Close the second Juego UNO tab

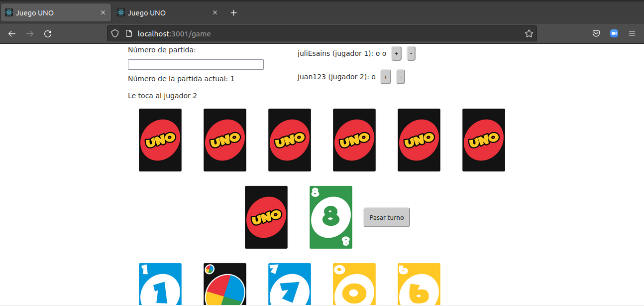pos(215,13)
